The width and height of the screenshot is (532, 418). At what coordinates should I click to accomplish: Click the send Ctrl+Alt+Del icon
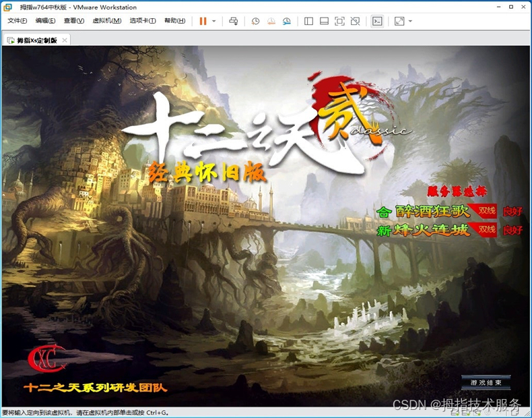point(234,21)
